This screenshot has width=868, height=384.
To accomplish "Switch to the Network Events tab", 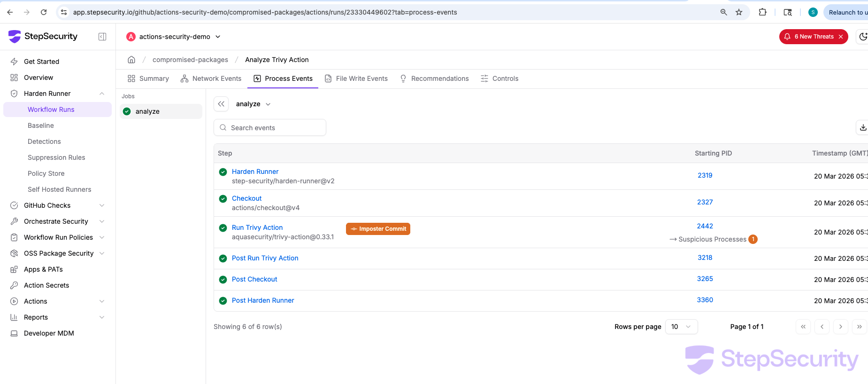I will 211,78.
